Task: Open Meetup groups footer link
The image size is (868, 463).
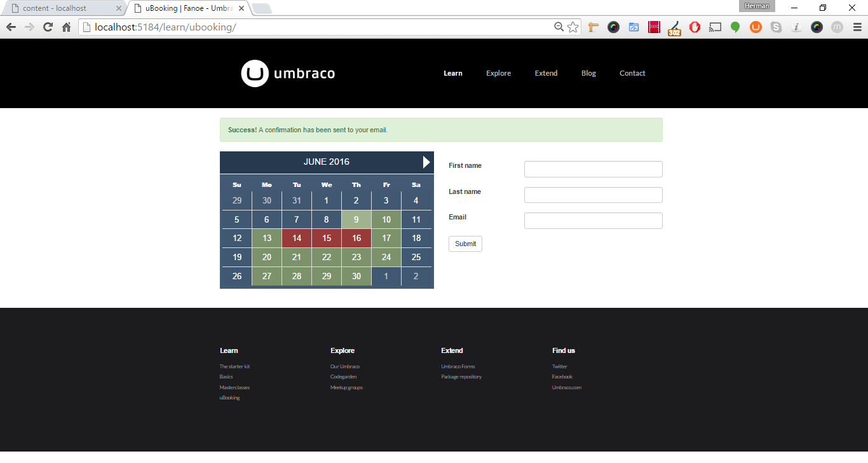Action: pyautogui.click(x=346, y=387)
